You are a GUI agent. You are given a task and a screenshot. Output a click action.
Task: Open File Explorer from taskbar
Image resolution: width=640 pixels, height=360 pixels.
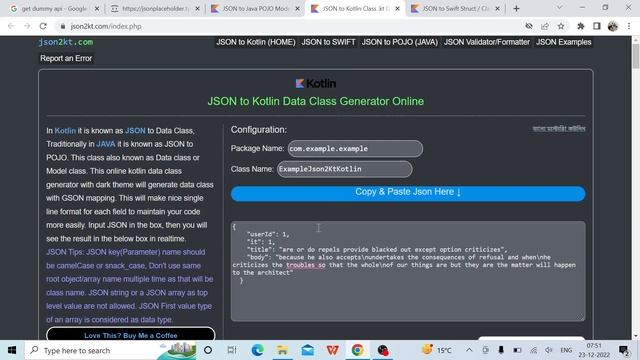click(282, 350)
